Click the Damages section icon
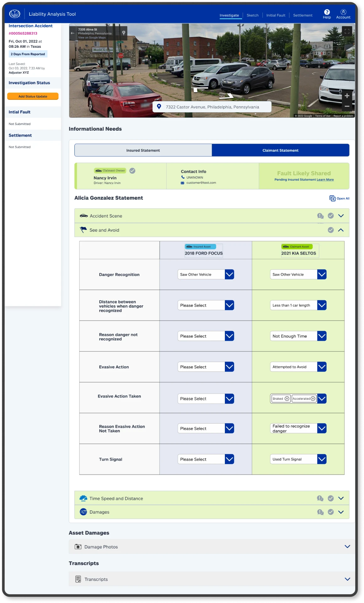The width and height of the screenshot is (364, 603). pyautogui.click(x=83, y=512)
